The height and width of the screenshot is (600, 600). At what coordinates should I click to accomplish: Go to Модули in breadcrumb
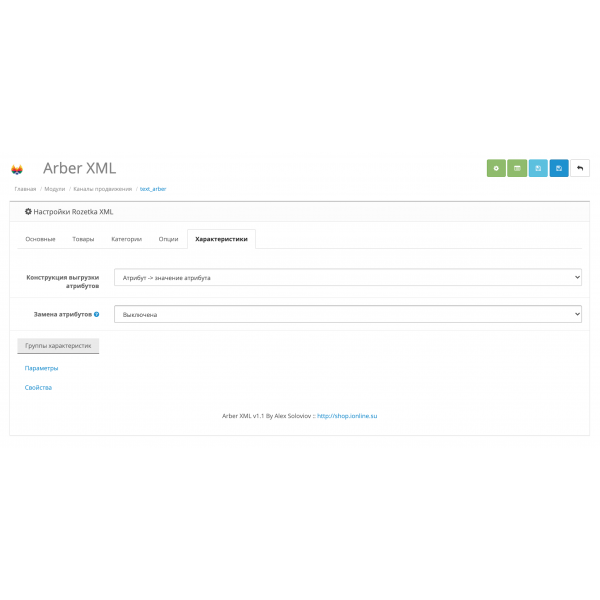(x=55, y=189)
